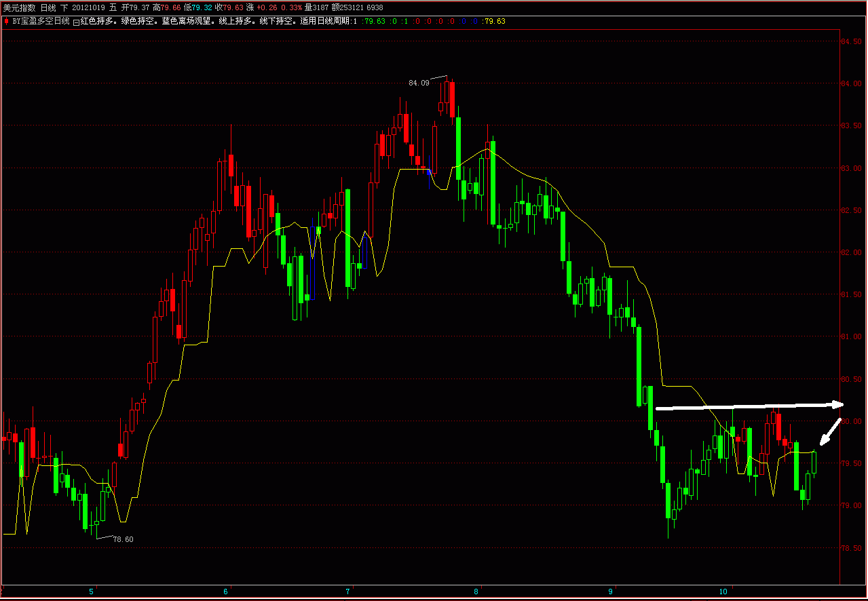The height and width of the screenshot is (601, 868).
Task: Click the 日线 period label in header
Action: [x=48, y=7]
